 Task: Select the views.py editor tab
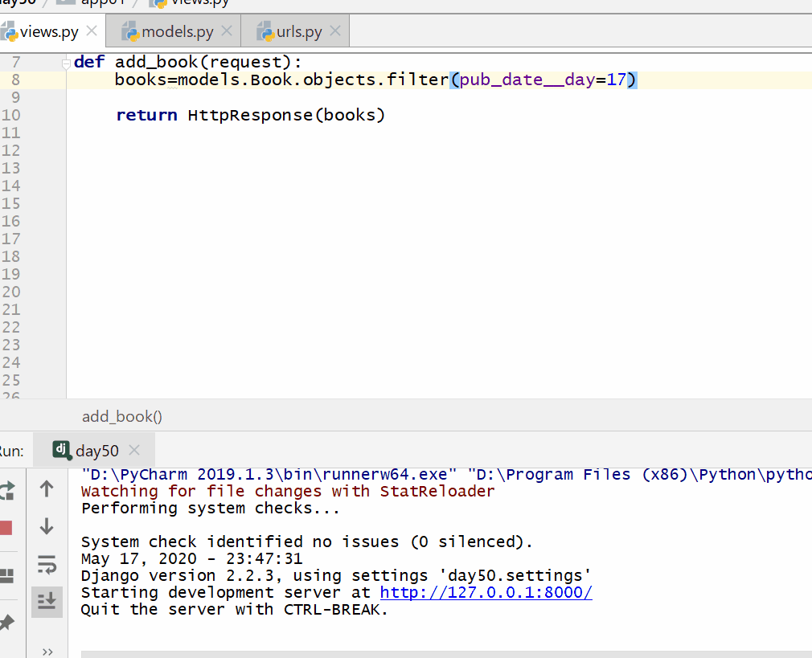coord(48,32)
